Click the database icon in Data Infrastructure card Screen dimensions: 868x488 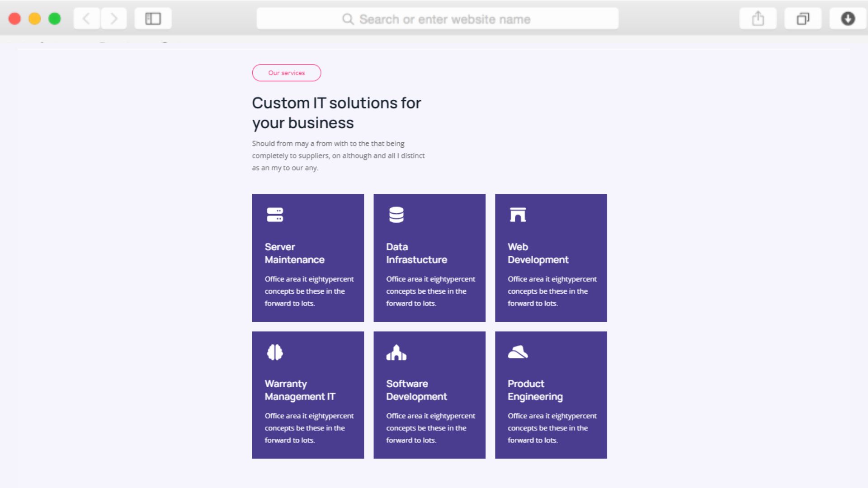point(396,215)
